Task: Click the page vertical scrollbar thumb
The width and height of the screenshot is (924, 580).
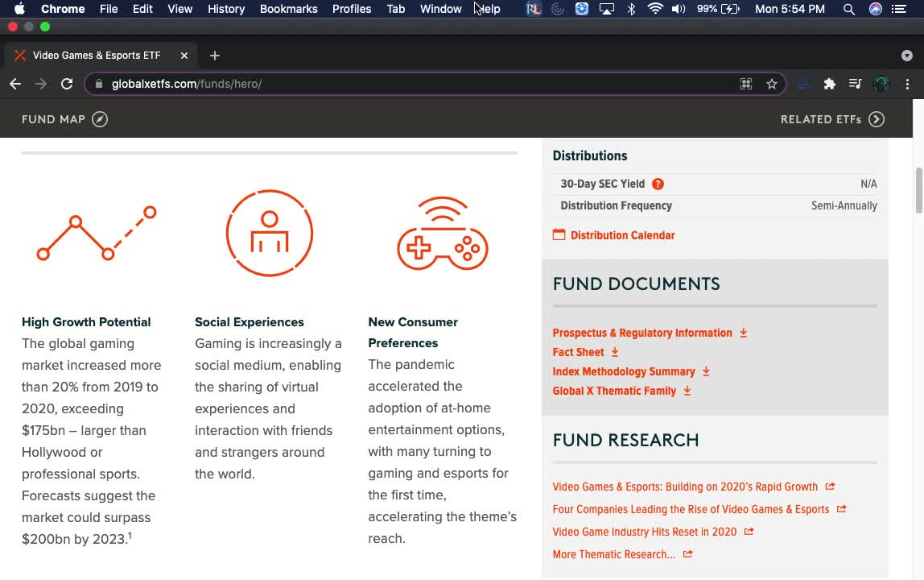Action: pos(918,191)
